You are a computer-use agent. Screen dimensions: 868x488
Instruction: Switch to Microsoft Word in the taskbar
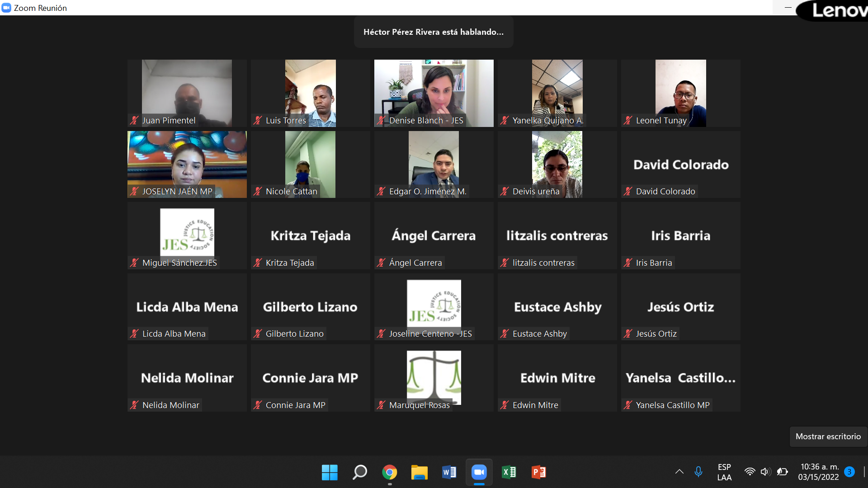click(x=449, y=472)
